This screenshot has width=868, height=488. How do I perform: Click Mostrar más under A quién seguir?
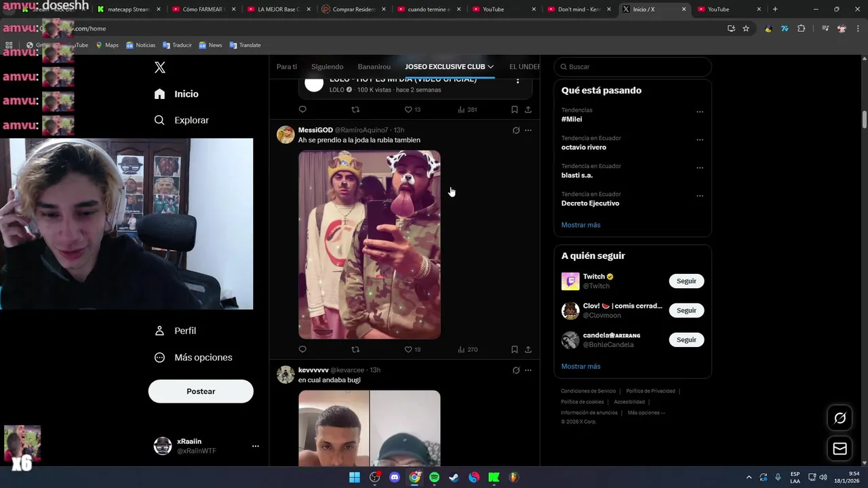[580, 367]
